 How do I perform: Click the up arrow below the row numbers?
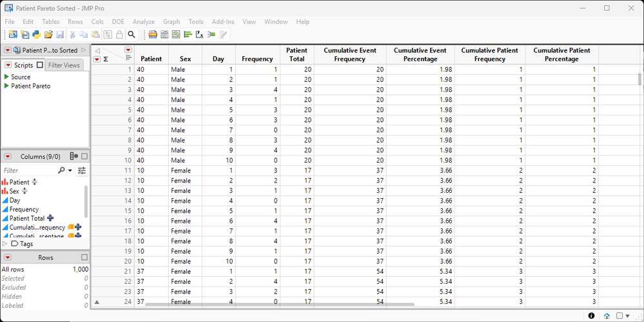97,302
